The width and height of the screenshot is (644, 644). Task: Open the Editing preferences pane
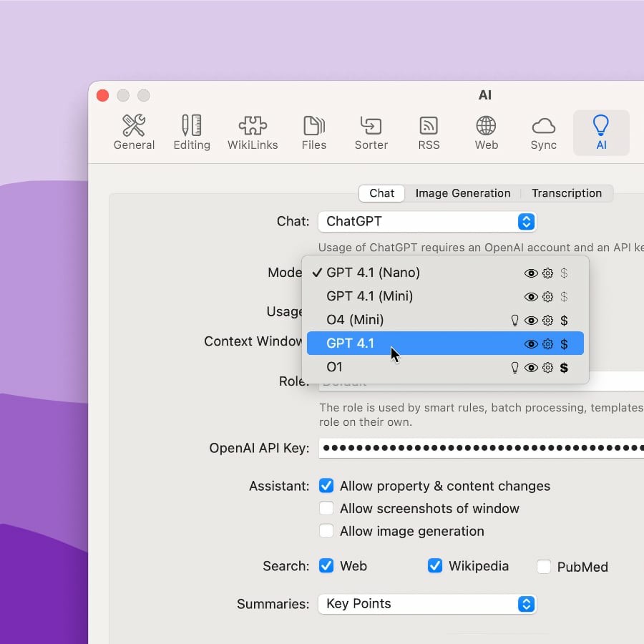192,132
